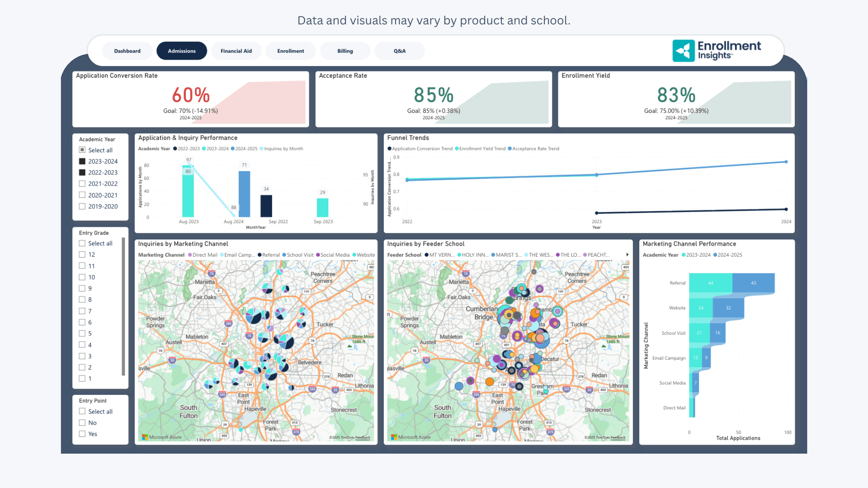Screen dimensions: 868x488
Task: Uncheck the 2023-2024 academic year checkbox
Action: point(82,161)
